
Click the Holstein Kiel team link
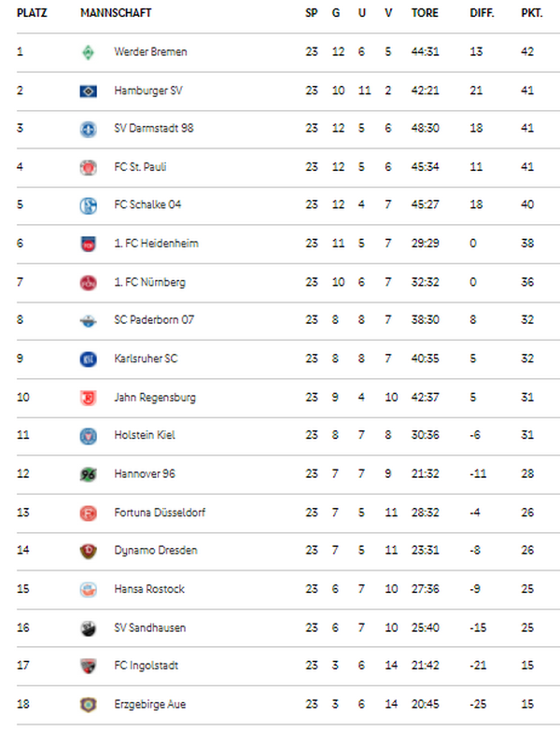145,435
